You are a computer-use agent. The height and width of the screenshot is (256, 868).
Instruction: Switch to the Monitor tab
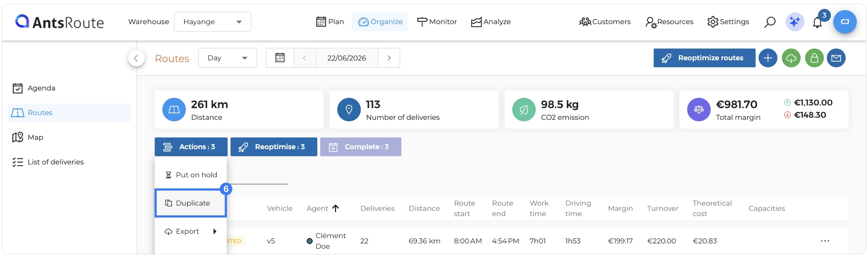(x=437, y=22)
